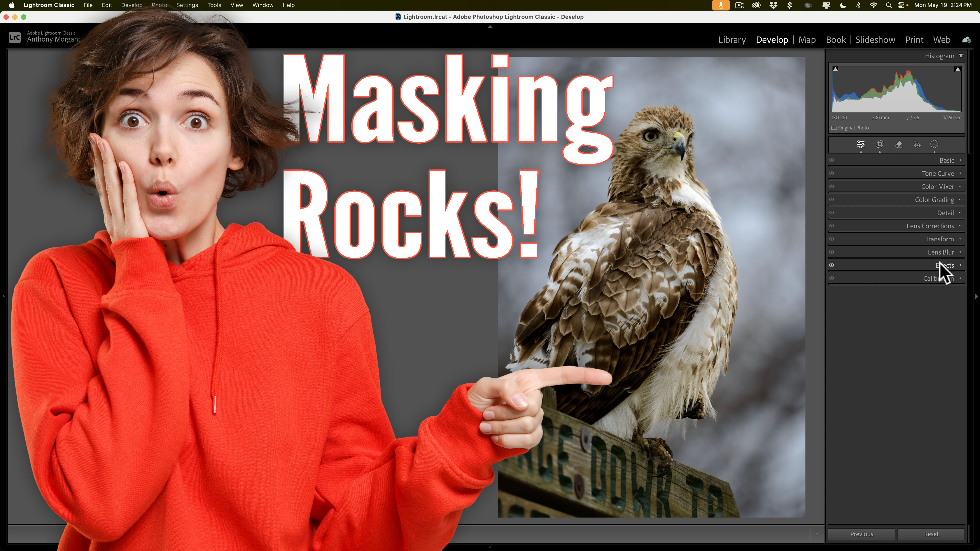The width and height of the screenshot is (980, 551).
Task: Click the screen recording camera icon
Action: pyautogui.click(x=740, y=5)
